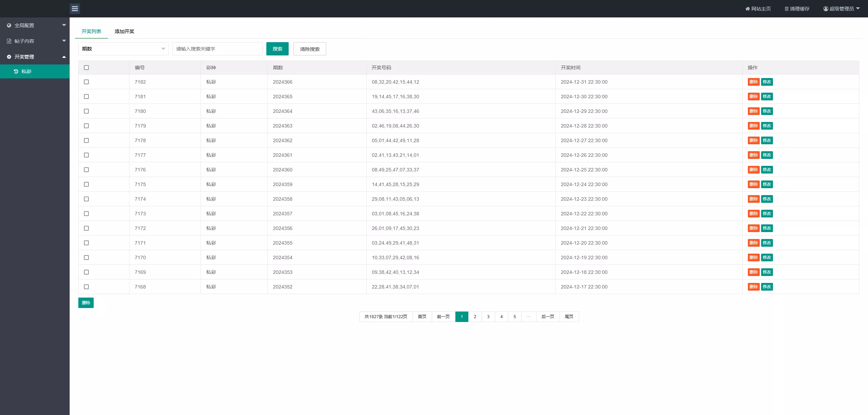868x415 pixels.
Task: Click the search keyword input field
Action: pos(217,49)
